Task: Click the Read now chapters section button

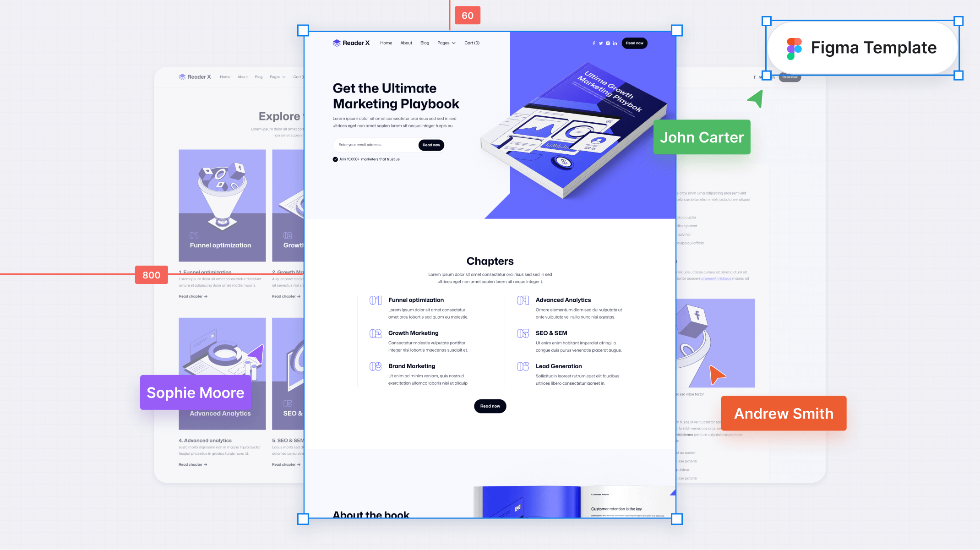Action: point(490,405)
